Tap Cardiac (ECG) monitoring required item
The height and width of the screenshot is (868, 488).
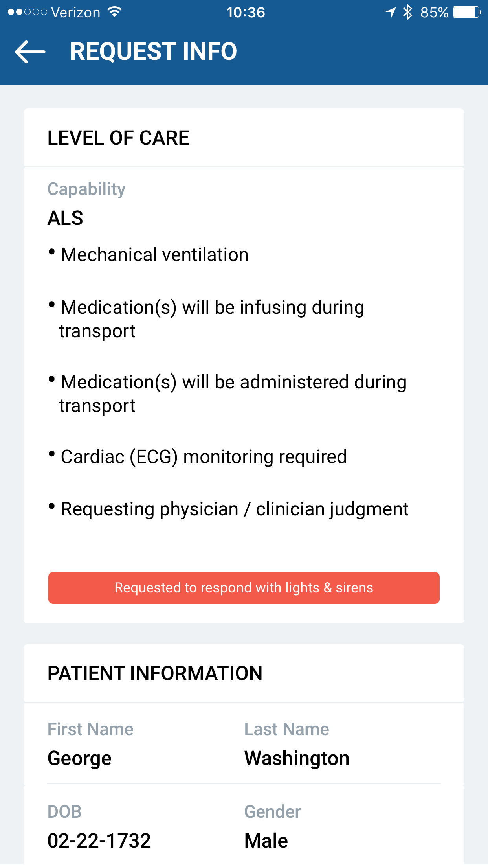pyautogui.click(x=204, y=457)
